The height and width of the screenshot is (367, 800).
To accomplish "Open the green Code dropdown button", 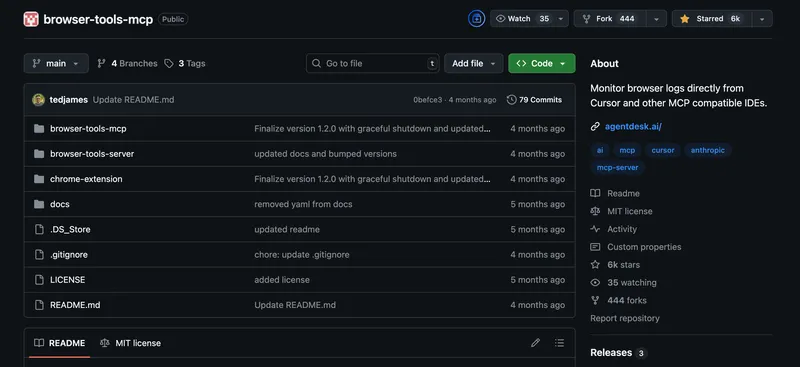I will [542, 63].
